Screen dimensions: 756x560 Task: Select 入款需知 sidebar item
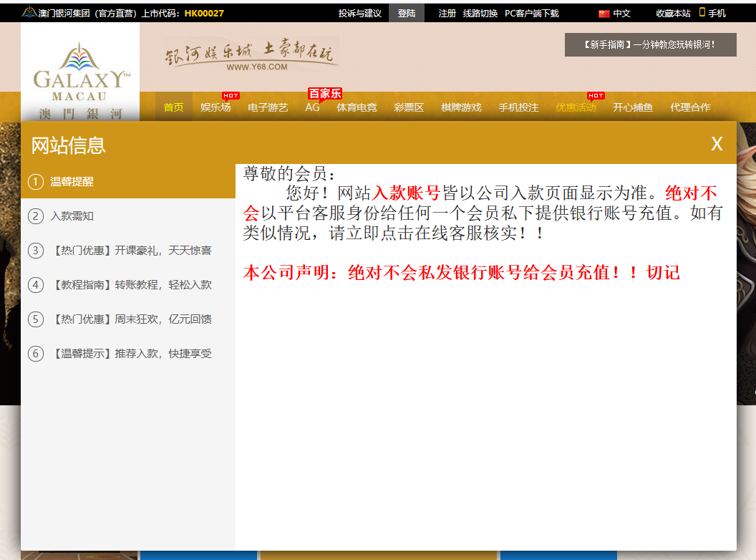(x=127, y=216)
